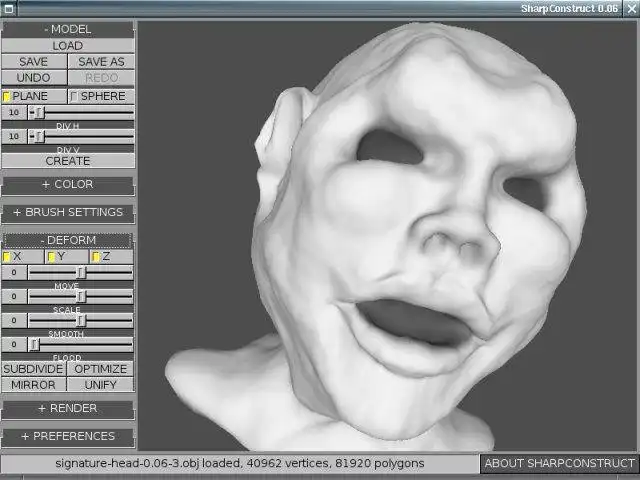Click the MOVE value field
The height and width of the screenshot is (480, 640).
click(14, 273)
